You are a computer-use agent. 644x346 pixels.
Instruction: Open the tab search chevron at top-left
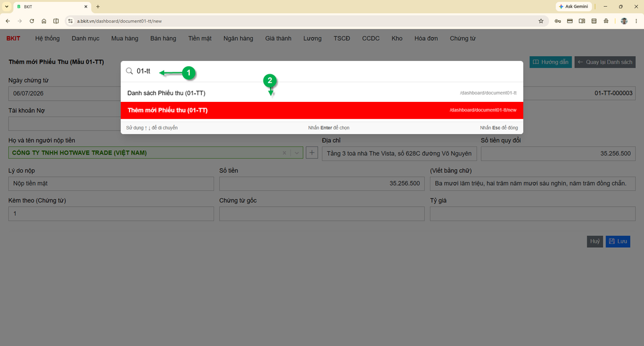[x=6, y=6]
